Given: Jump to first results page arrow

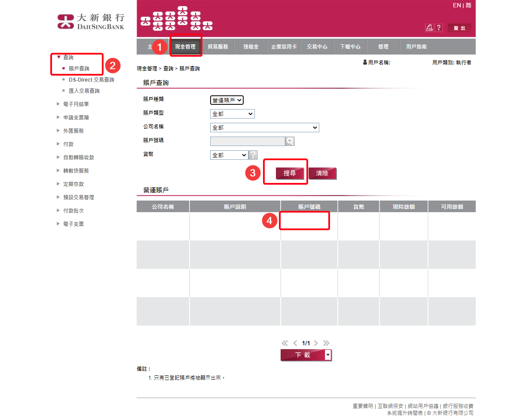Looking at the screenshot, I should pyautogui.click(x=284, y=343).
